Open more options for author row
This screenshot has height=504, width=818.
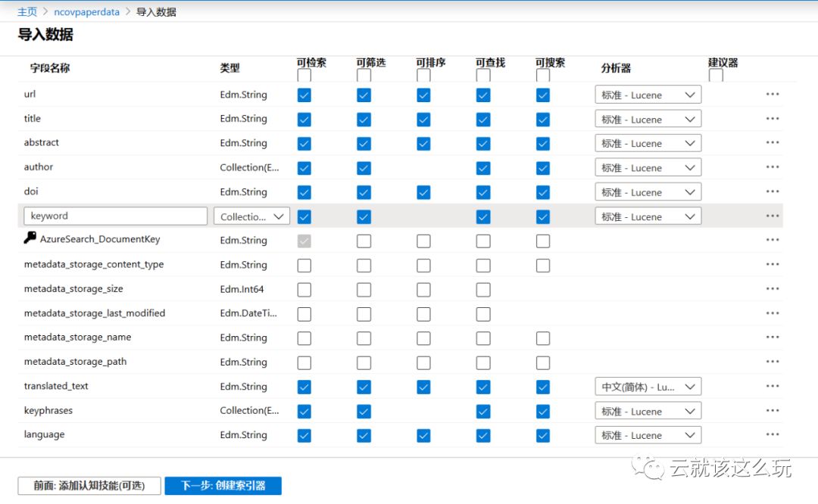click(772, 167)
